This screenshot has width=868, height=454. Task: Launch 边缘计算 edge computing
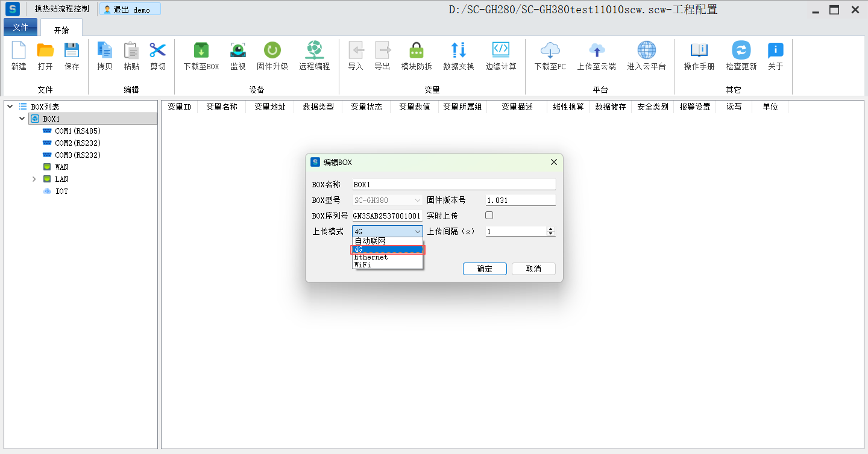501,51
